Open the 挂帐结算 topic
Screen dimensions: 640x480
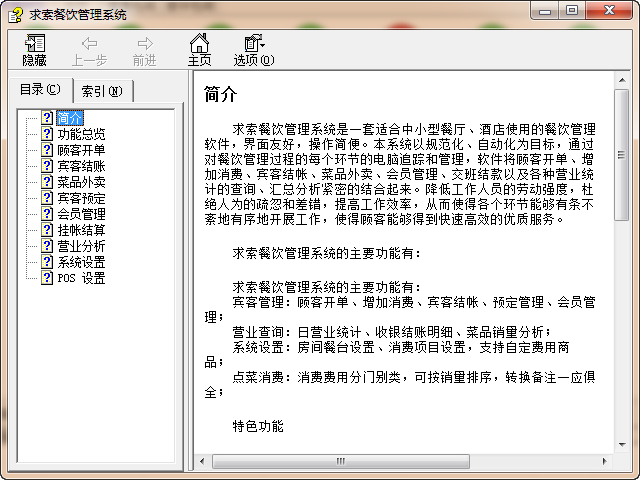click(81, 230)
